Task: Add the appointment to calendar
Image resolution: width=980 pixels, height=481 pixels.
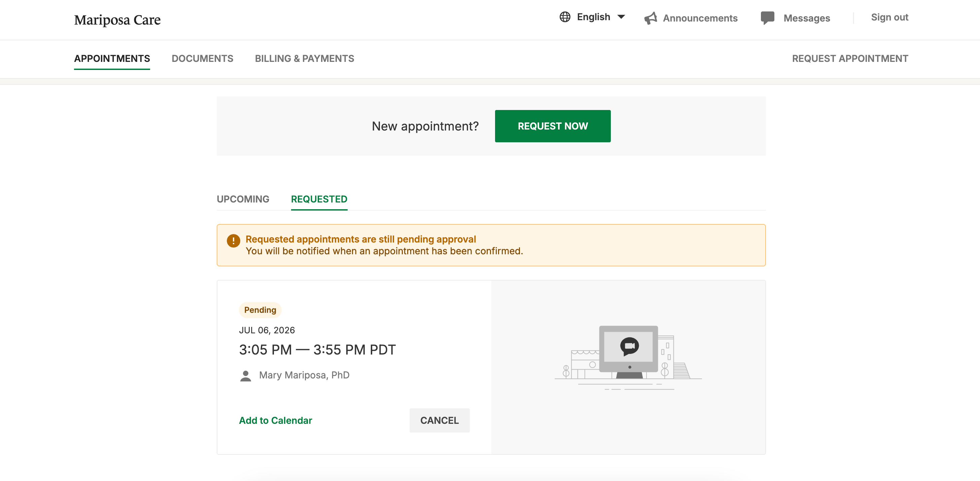Action: (x=275, y=420)
